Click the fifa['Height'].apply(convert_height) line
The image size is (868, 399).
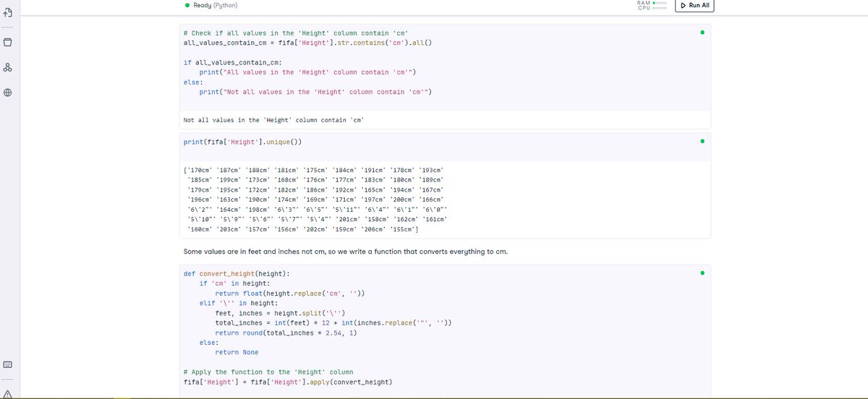tap(288, 382)
